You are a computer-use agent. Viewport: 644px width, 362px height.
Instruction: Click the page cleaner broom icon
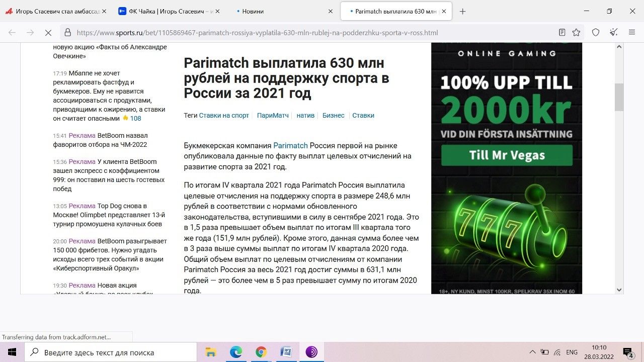tap(614, 32)
